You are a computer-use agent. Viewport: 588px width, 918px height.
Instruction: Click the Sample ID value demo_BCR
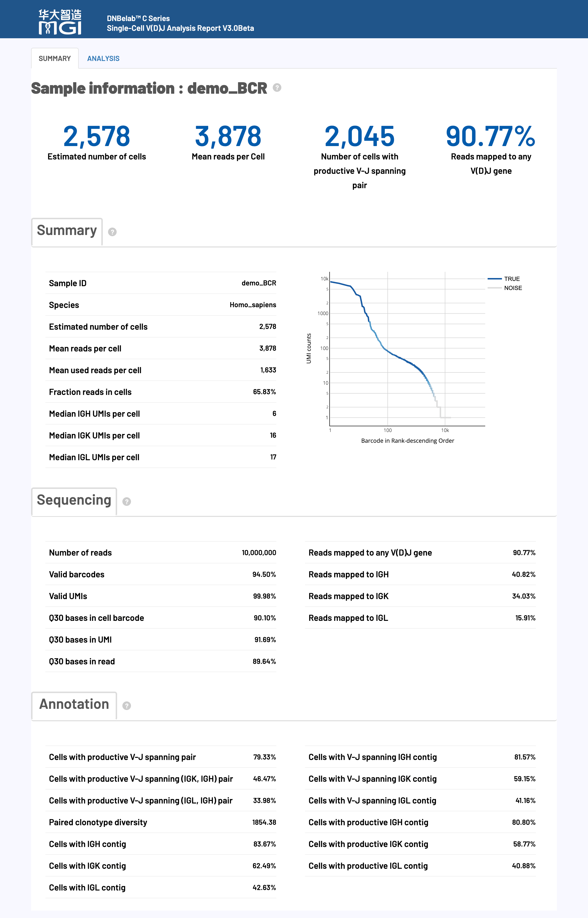pos(260,283)
